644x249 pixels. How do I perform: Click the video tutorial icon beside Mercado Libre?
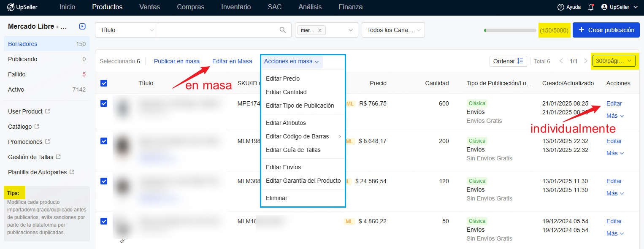(x=82, y=27)
